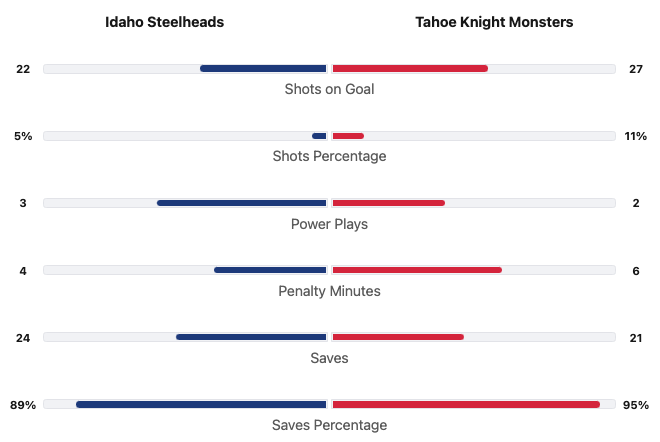Viewport: 660px width, 442px height.
Task: Click the blue Shots Percentage bar
Action: tap(319, 136)
